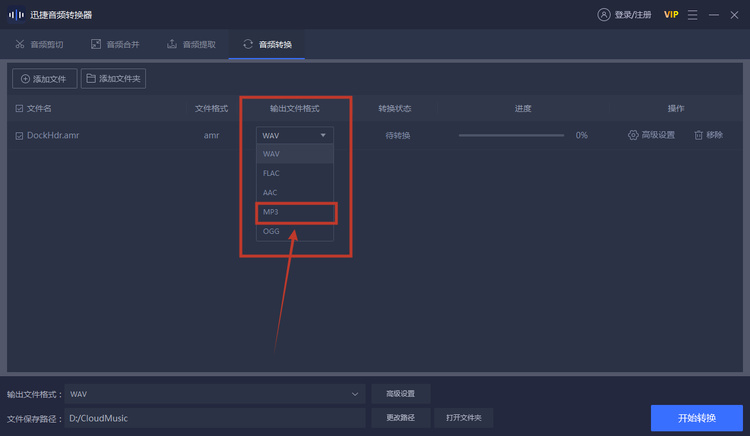Click the 打开文件夹 button

pos(463,418)
